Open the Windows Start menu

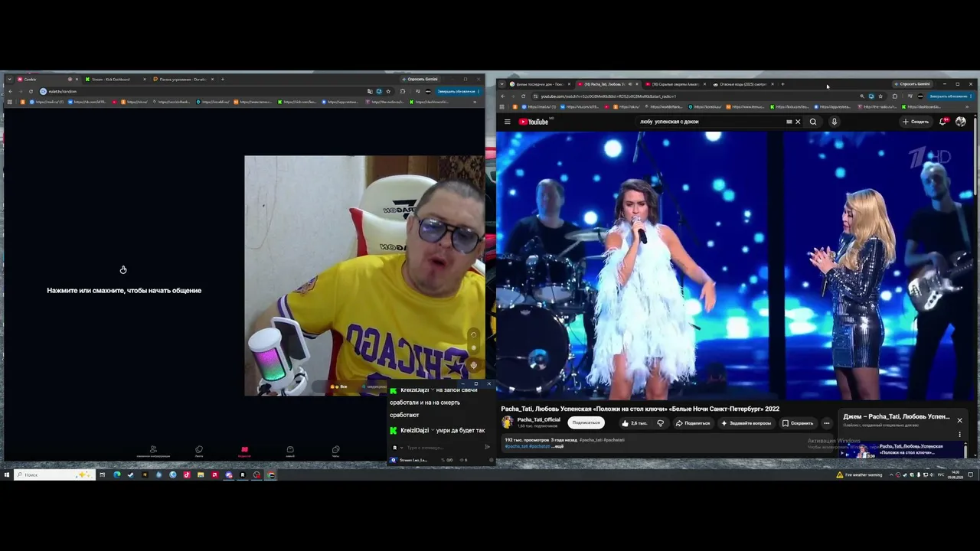click(7, 474)
